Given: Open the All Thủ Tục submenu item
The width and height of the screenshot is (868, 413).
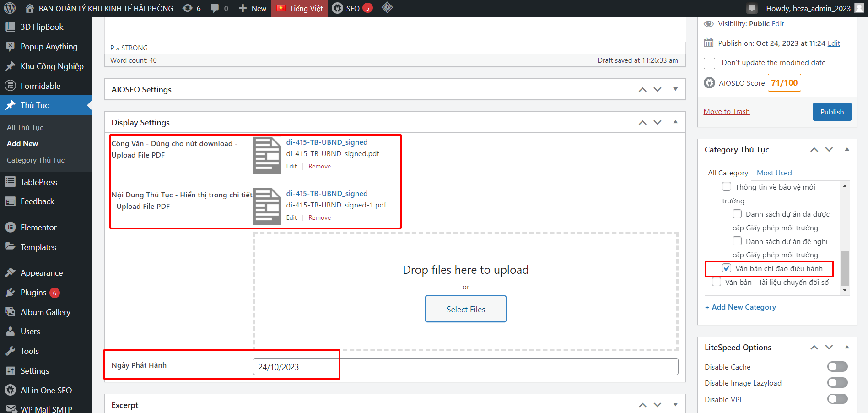Looking at the screenshot, I should click(x=25, y=127).
